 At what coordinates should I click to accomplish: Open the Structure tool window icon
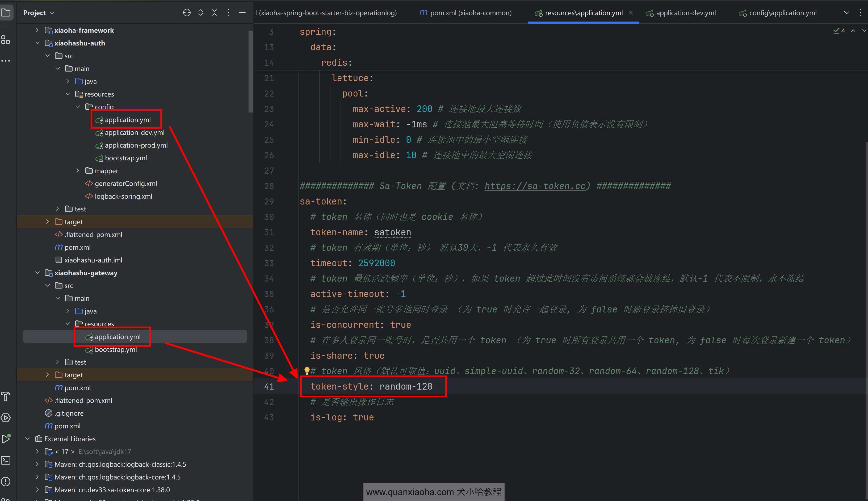click(x=6, y=40)
